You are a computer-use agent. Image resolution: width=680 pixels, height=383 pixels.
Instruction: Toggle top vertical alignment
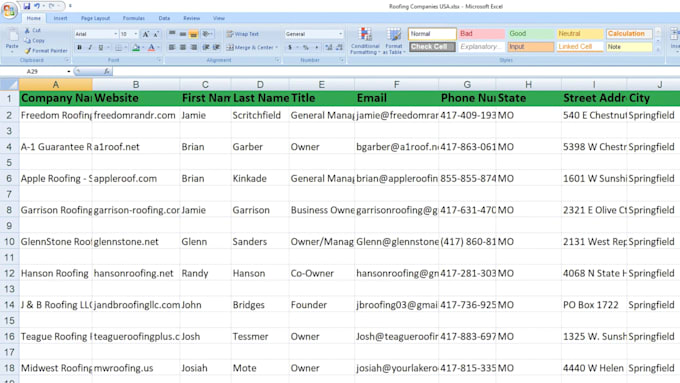point(172,34)
